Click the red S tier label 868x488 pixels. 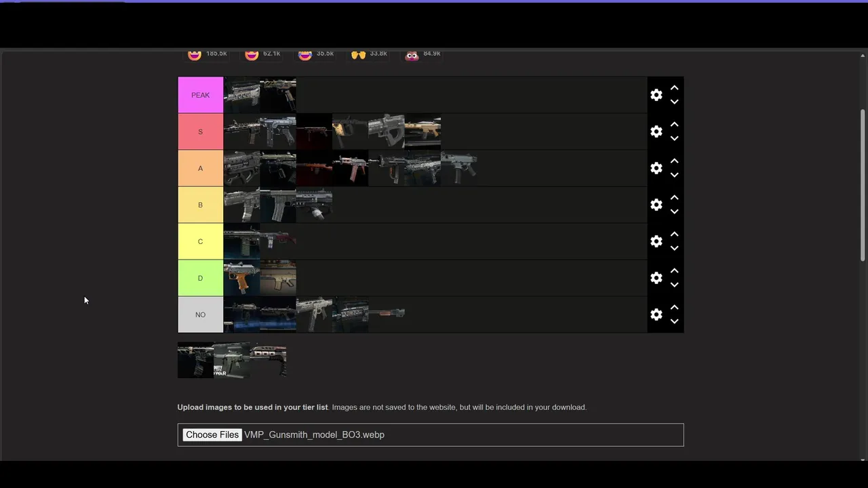point(200,131)
